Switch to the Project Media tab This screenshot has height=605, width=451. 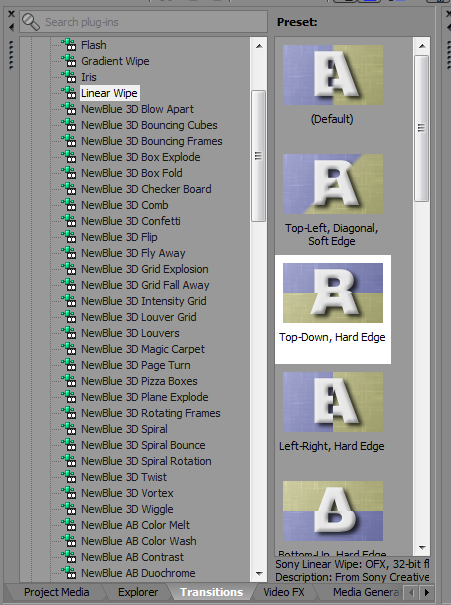56,592
